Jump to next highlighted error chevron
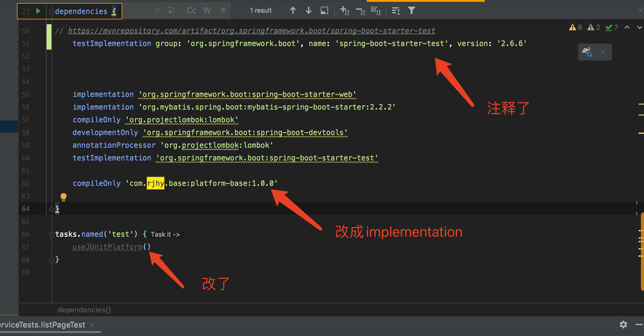 point(639,28)
